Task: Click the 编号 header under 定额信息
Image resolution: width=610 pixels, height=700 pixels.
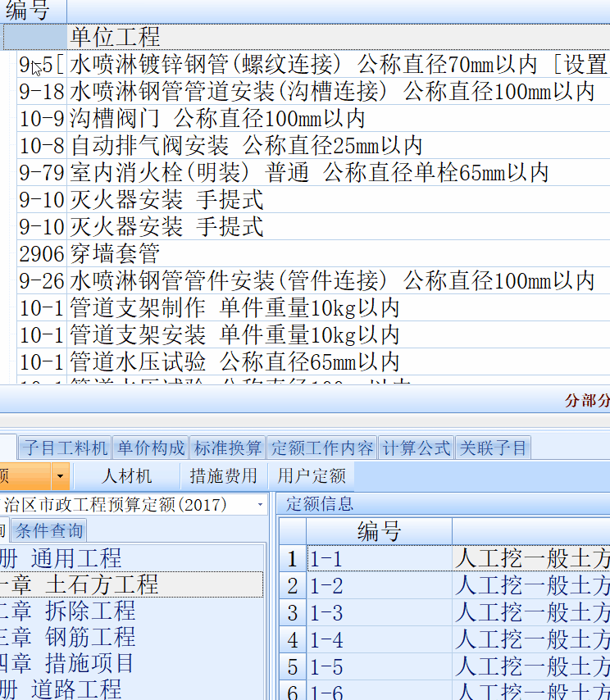Action: [x=379, y=531]
